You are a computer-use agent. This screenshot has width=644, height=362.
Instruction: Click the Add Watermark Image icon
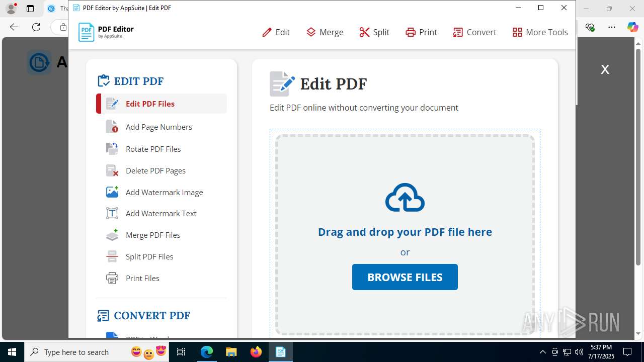point(112,192)
